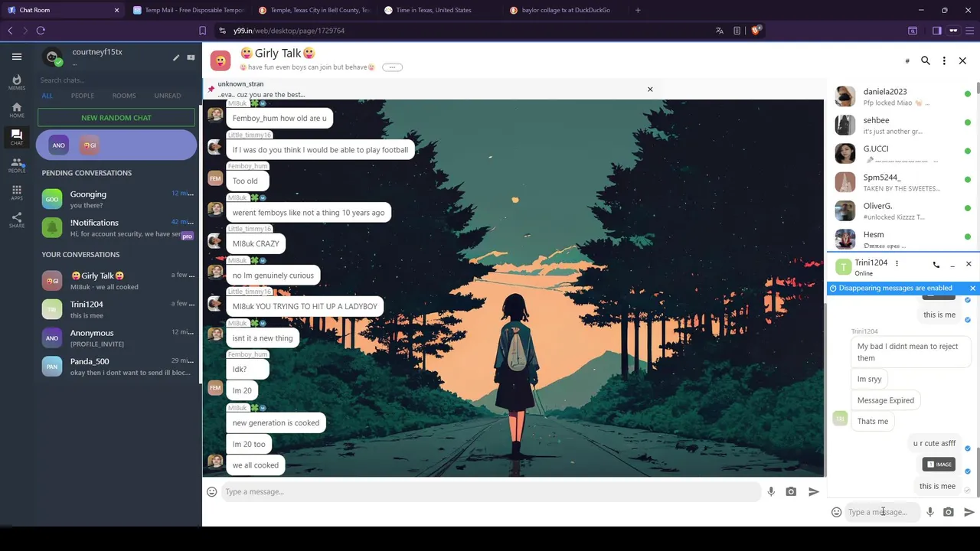
Task: Open the hamburger menu in chat sidebar
Action: (16, 57)
